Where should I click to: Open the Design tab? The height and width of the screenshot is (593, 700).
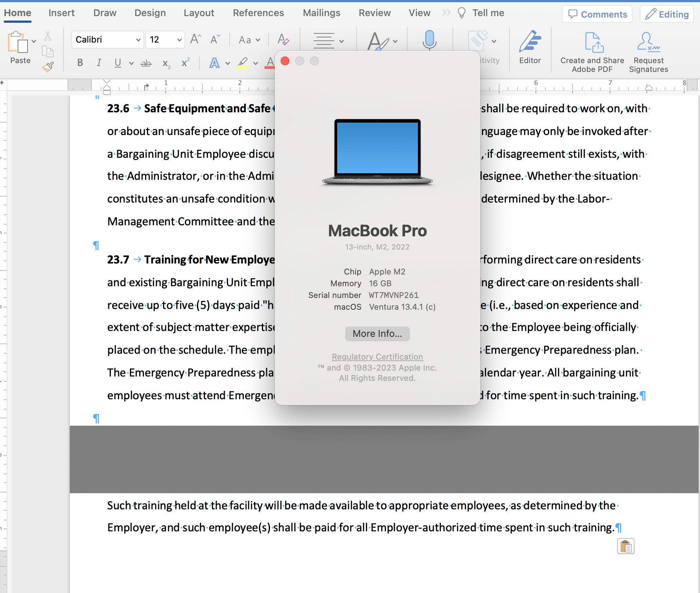coord(150,13)
